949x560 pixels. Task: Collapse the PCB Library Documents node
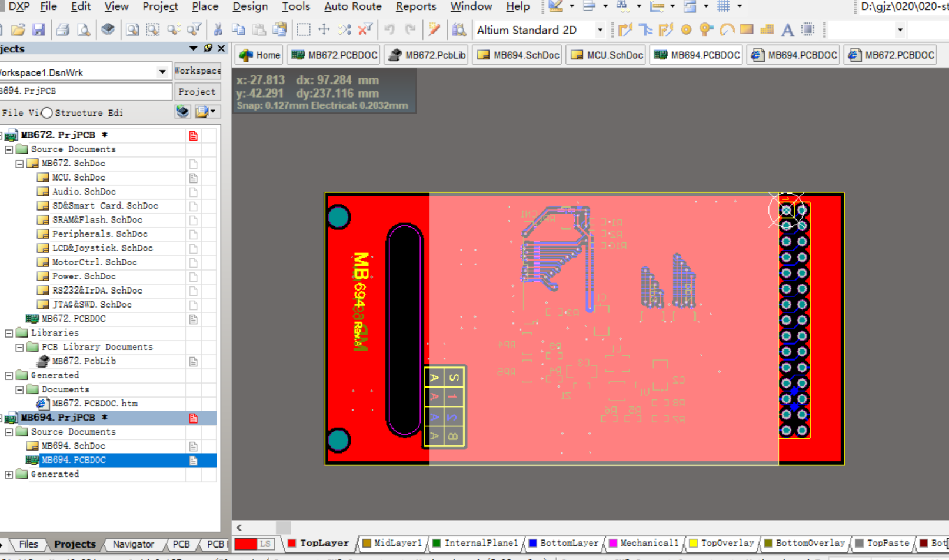(x=19, y=347)
